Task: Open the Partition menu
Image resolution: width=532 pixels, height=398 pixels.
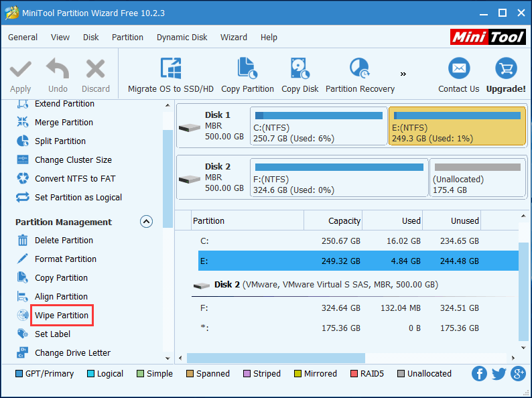Action: pos(127,37)
